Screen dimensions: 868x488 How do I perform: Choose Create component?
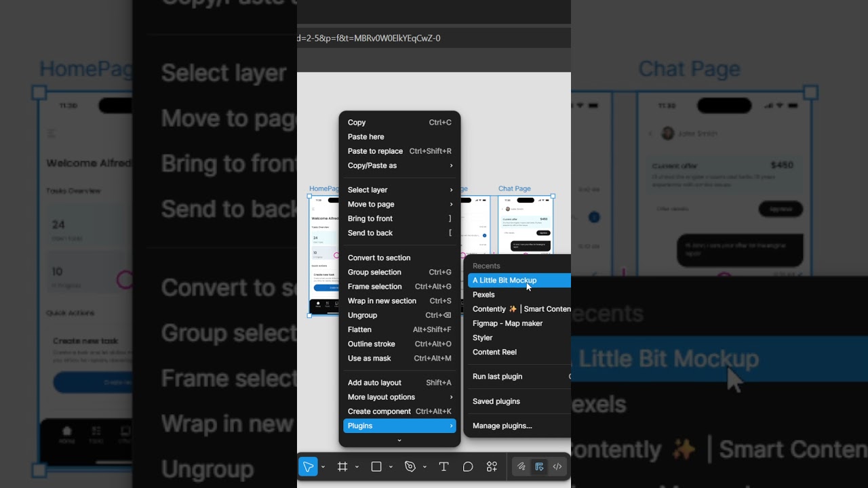click(399, 411)
